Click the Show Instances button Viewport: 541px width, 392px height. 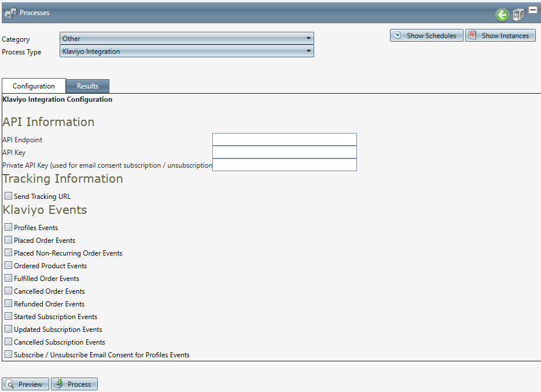[500, 35]
